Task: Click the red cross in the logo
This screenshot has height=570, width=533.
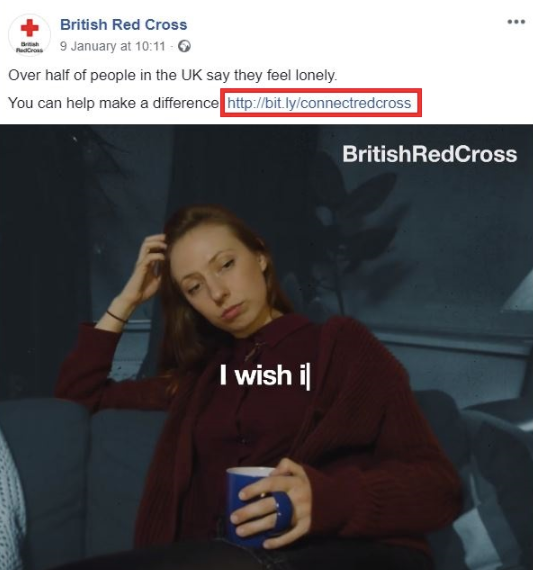Action: (29, 28)
